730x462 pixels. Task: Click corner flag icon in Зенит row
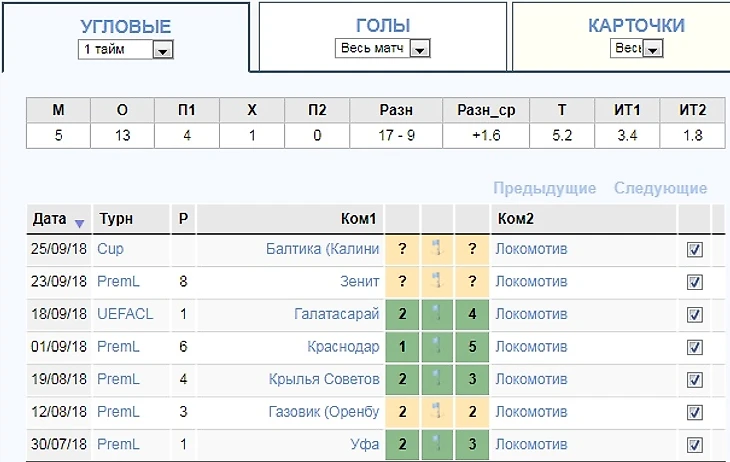[438, 282]
